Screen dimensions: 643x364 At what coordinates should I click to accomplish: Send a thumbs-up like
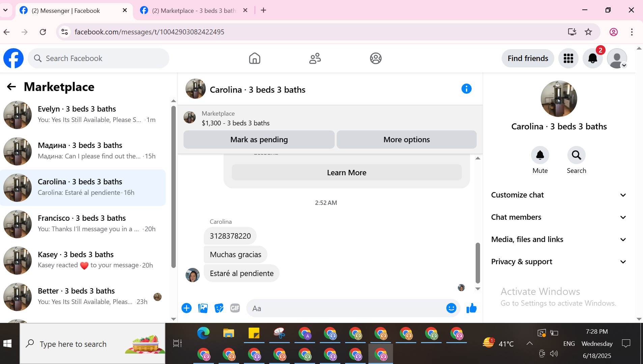pos(472,308)
